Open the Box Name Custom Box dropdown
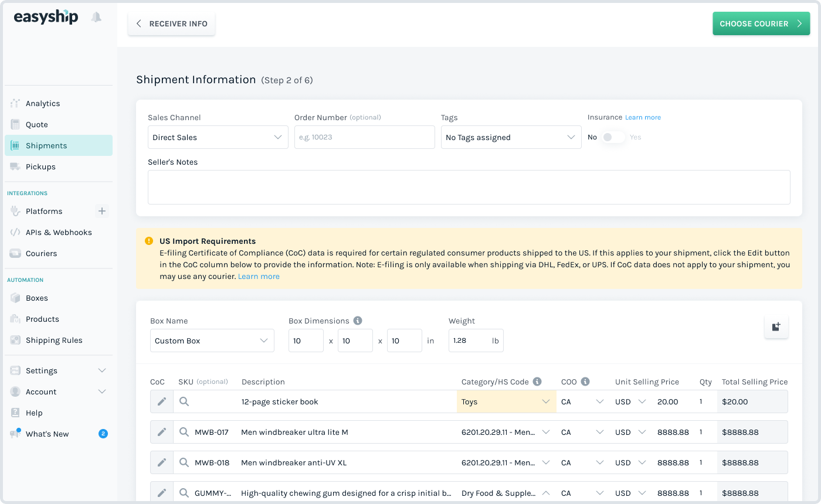The height and width of the screenshot is (504, 821). click(212, 340)
